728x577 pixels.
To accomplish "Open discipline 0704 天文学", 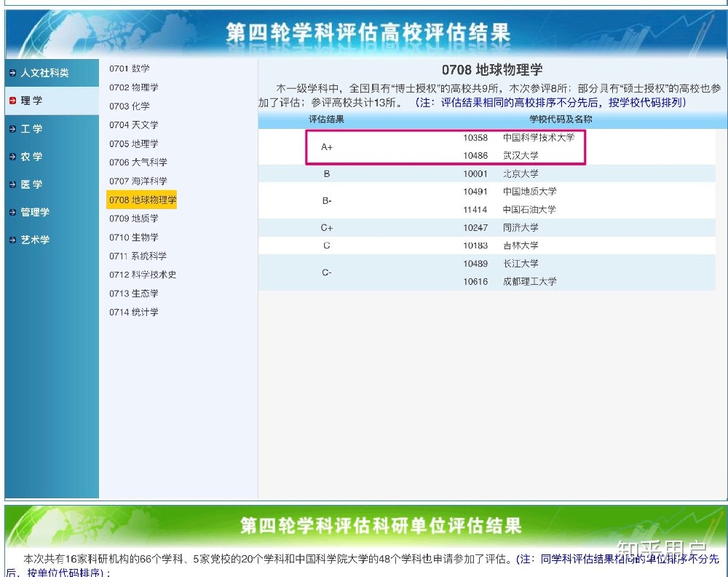I will 134,125.
